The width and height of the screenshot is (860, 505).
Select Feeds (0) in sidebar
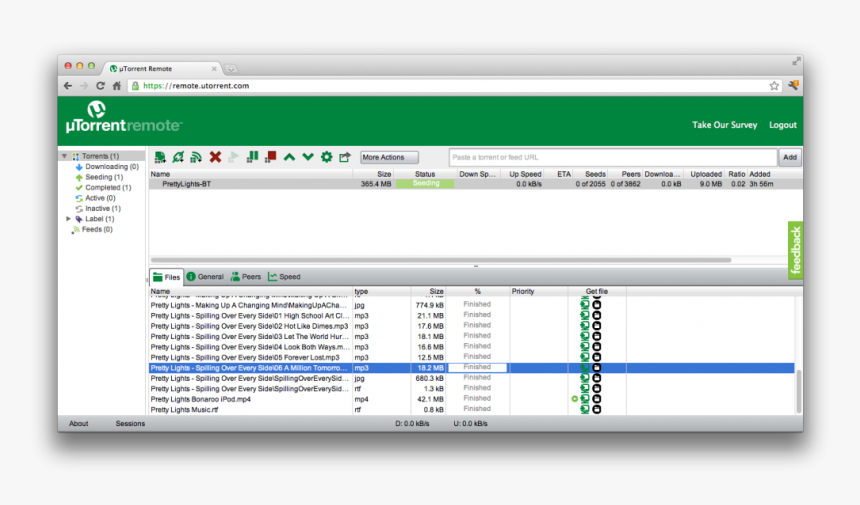click(x=92, y=229)
